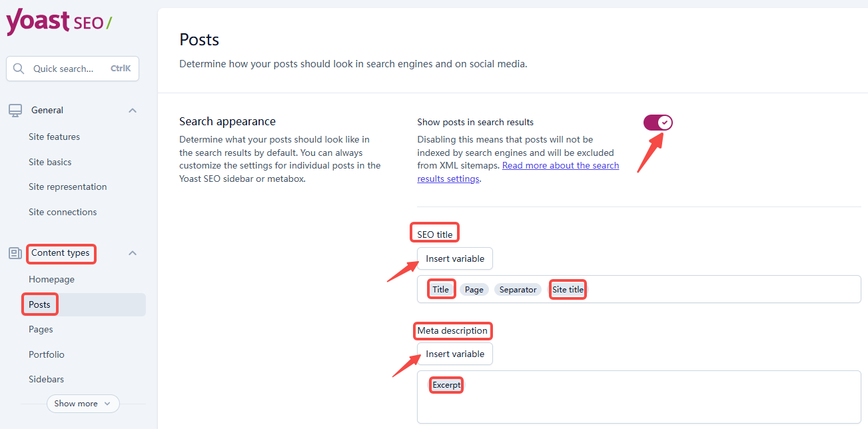Click the magnifier icon in Quick search

(x=19, y=68)
